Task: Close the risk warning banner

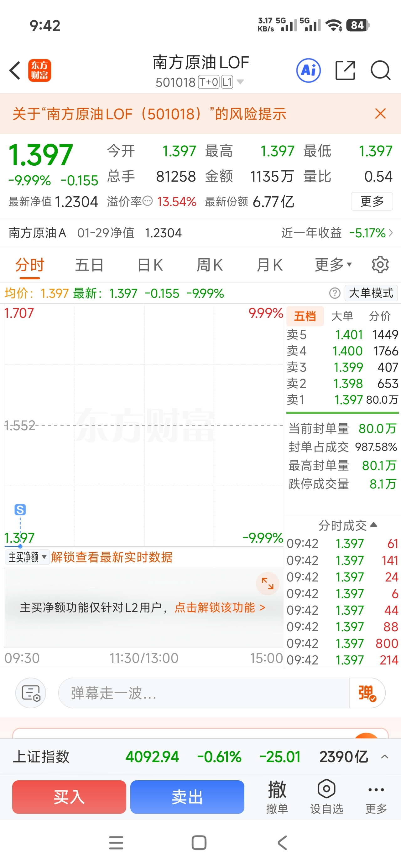Action: coord(380,114)
